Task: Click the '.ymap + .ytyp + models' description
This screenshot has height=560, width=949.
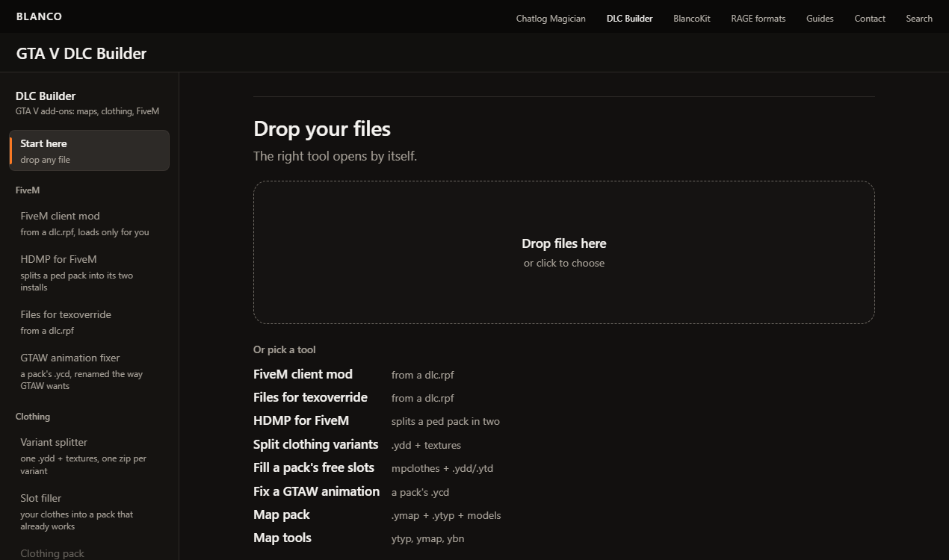Action: [x=446, y=515]
